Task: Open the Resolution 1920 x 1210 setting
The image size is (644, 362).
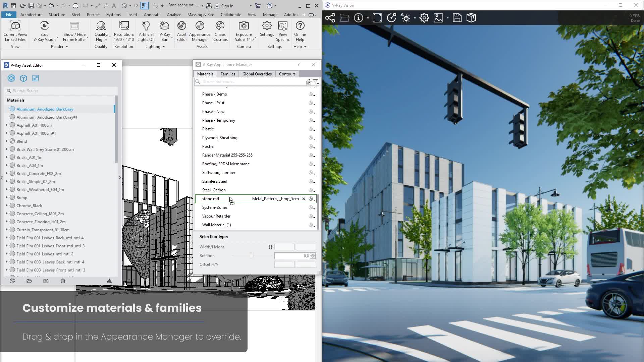Action: (x=124, y=31)
